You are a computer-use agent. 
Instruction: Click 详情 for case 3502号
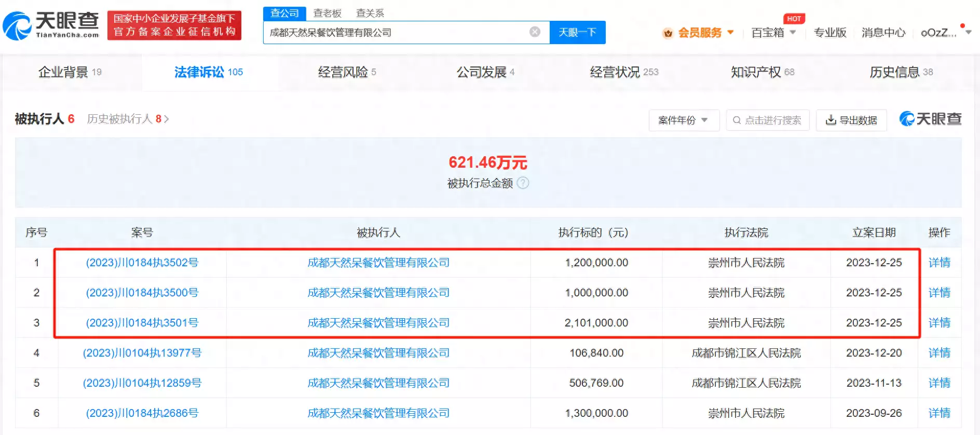point(940,263)
